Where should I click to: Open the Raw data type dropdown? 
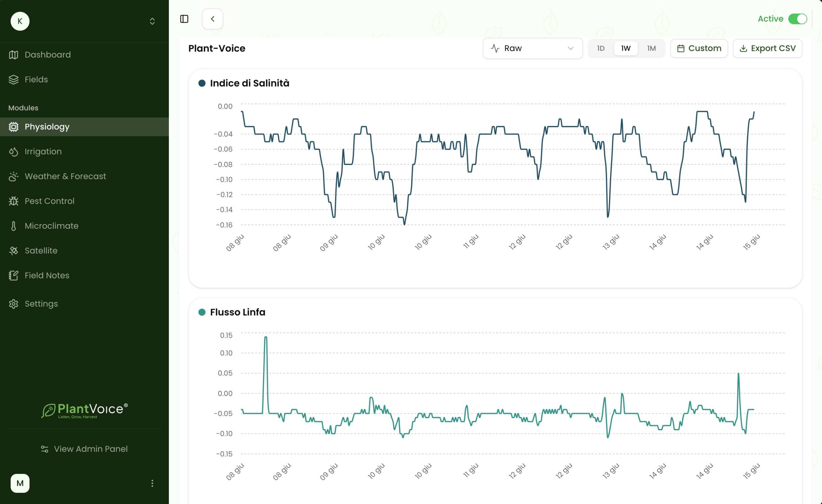pyautogui.click(x=533, y=48)
